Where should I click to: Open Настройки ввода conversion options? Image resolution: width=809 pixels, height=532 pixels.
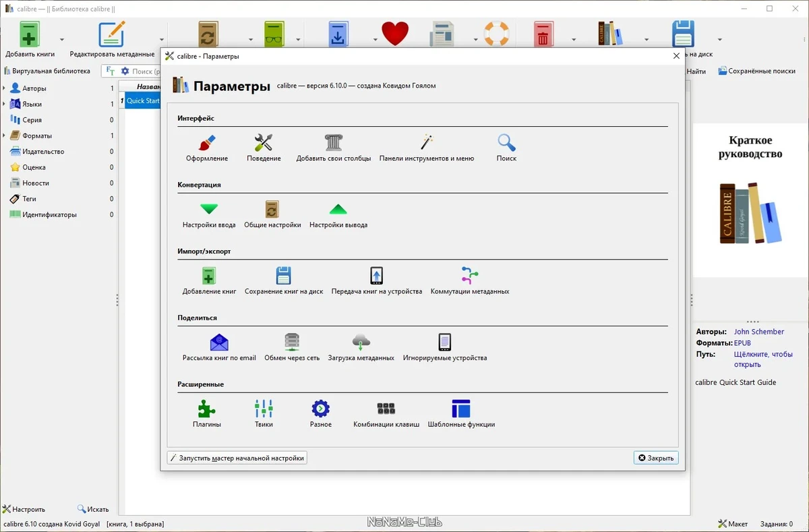click(x=209, y=215)
